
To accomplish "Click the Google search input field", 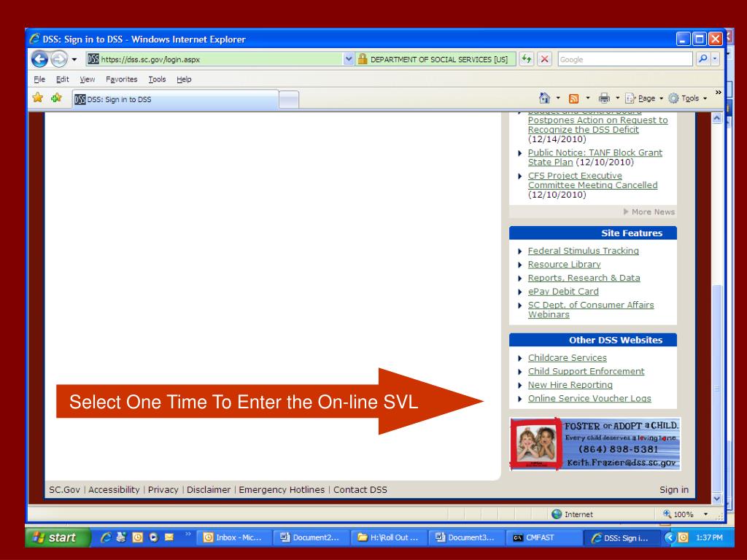I will pos(624,60).
